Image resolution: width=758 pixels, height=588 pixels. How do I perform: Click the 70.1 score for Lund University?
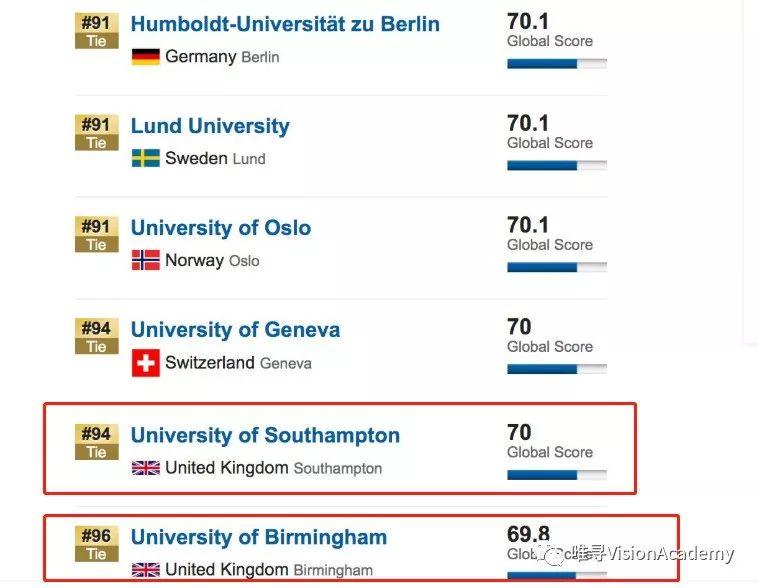528,123
